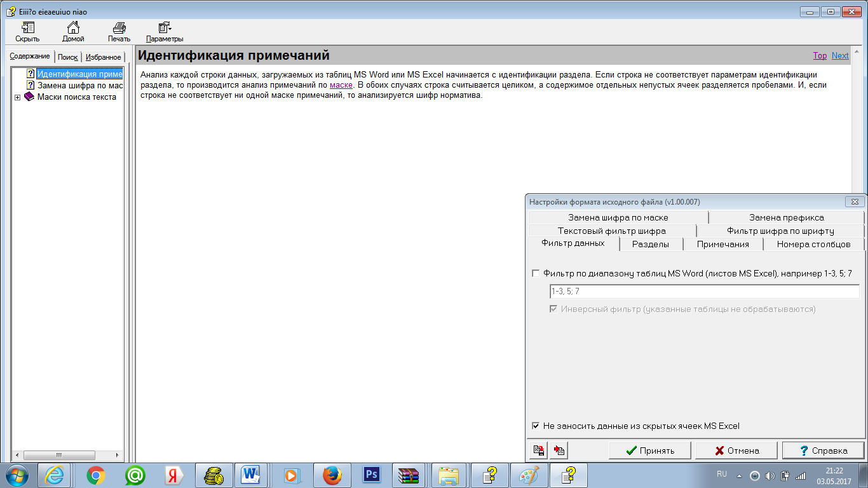
Task: Close the format settings dialog
Action: pyautogui.click(x=855, y=201)
